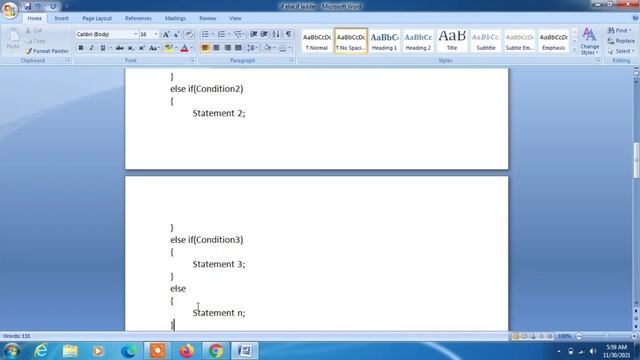This screenshot has width=640, height=360.
Task: Click the Multilevel List icon
Action: (x=238, y=34)
